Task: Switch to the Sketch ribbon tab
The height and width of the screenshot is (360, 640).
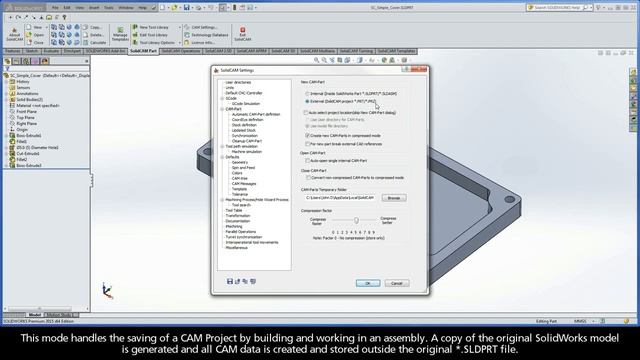Action: click(x=31, y=51)
